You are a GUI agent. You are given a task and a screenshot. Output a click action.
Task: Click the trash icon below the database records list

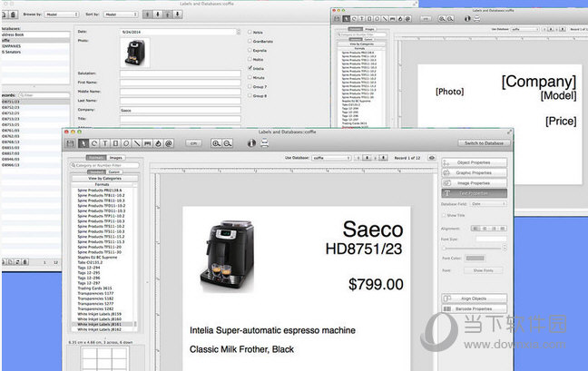[x=25, y=262]
